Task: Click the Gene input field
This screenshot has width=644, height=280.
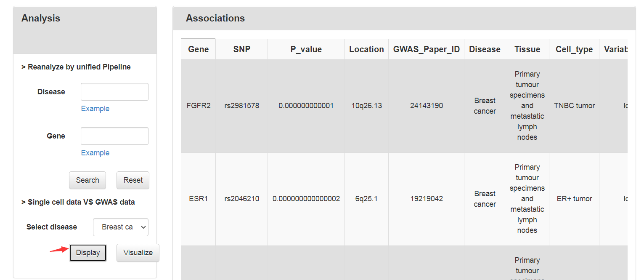Action: coord(114,136)
